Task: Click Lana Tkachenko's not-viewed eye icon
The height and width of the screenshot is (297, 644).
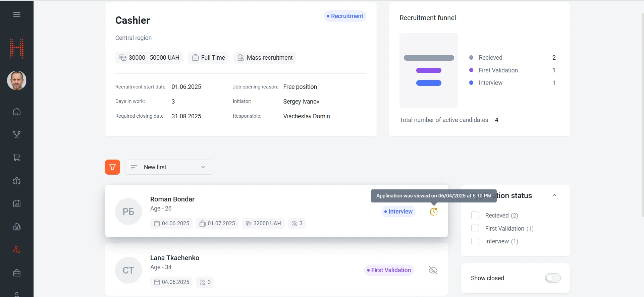Action: (x=433, y=270)
